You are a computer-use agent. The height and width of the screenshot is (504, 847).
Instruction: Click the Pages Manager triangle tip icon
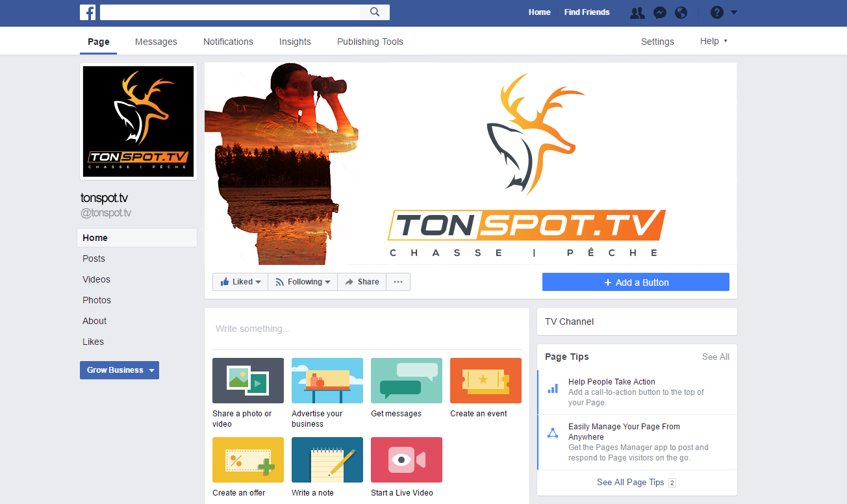pos(553,433)
